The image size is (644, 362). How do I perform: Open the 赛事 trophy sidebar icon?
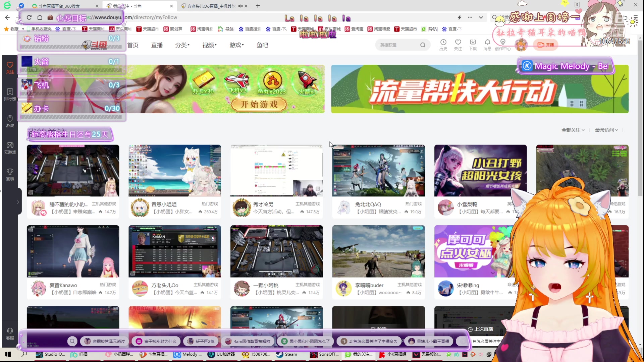10,175
